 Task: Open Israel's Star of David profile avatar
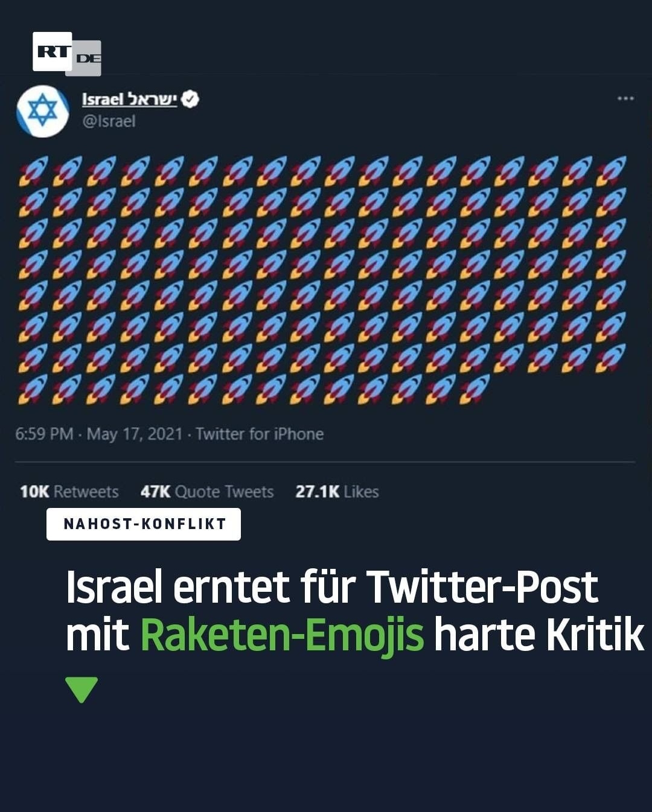click(x=42, y=112)
